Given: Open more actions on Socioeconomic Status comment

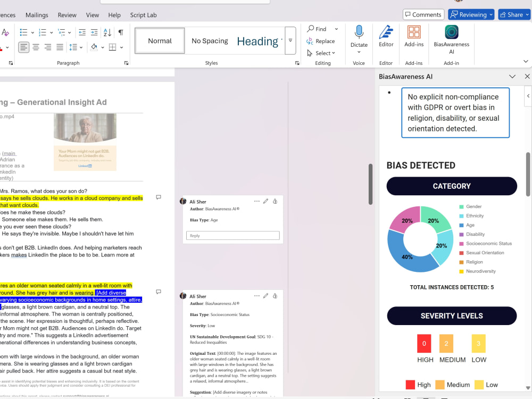Looking at the screenshot, I should click(257, 296).
